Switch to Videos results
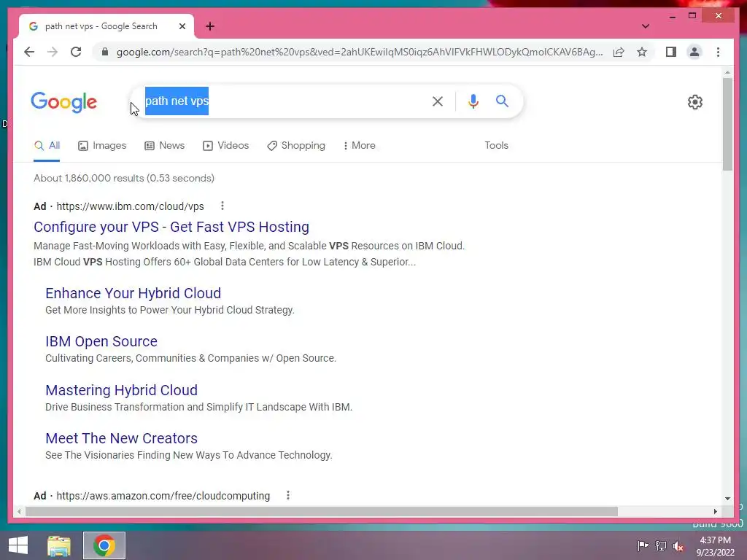The width and height of the screenshot is (747, 560). [x=226, y=146]
